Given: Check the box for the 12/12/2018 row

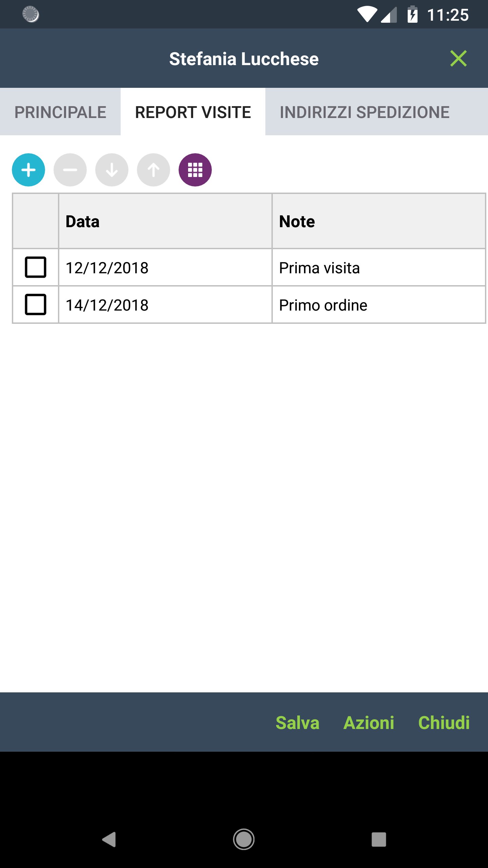Looking at the screenshot, I should (36, 268).
